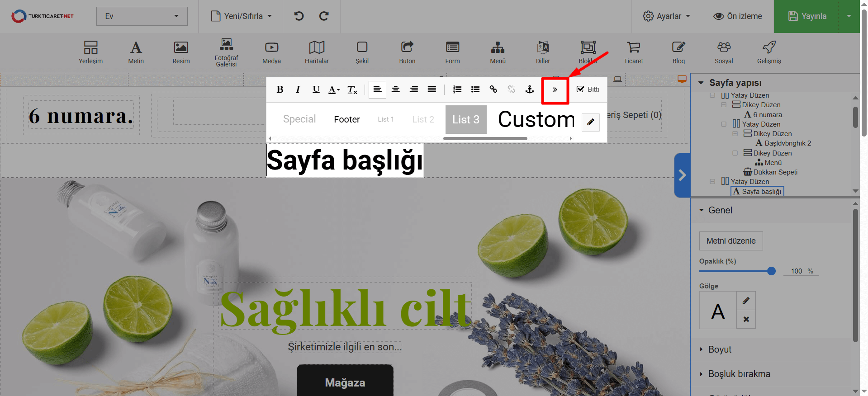Screen dimensions: 868x396
Task: Toggle bold text formatting
Action: tap(280, 90)
